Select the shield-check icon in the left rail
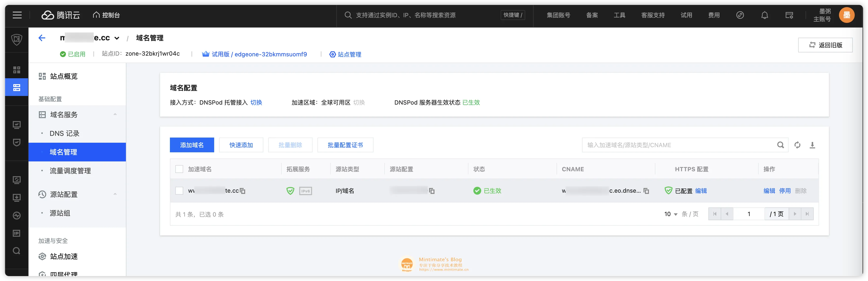This screenshot has height=281, width=868. pyautogui.click(x=16, y=142)
